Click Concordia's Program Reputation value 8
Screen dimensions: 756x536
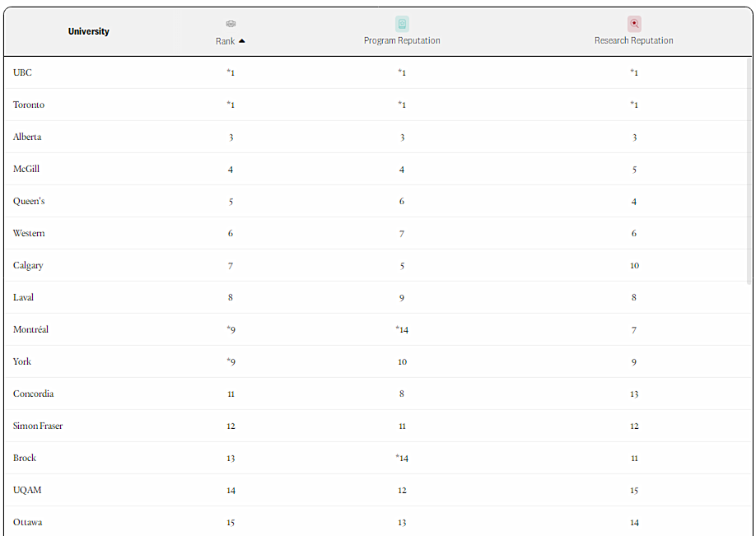[402, 394]
